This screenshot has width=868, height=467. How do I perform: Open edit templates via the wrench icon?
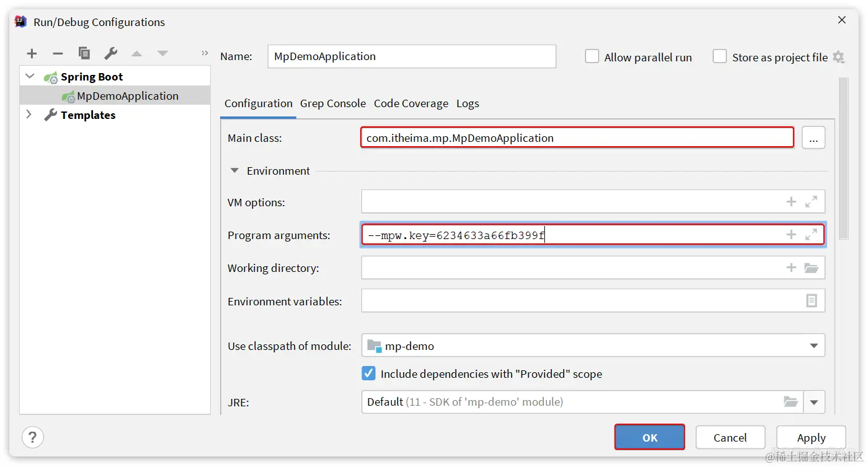[x=111, y=54]
